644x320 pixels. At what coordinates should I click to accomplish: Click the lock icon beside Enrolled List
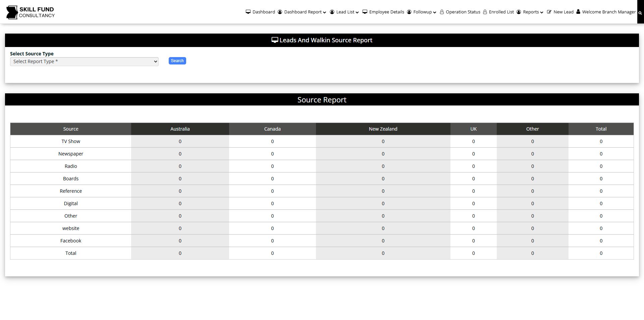485,12
